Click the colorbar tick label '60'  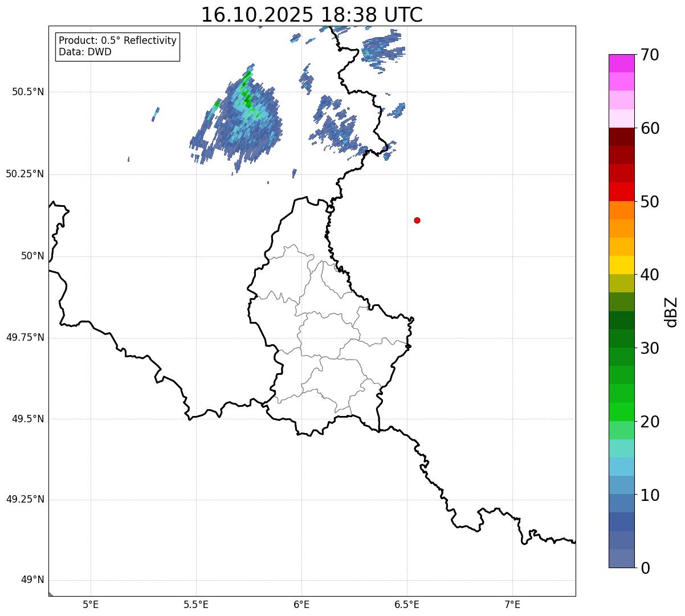pyautogui.click(x=650, y=128)
